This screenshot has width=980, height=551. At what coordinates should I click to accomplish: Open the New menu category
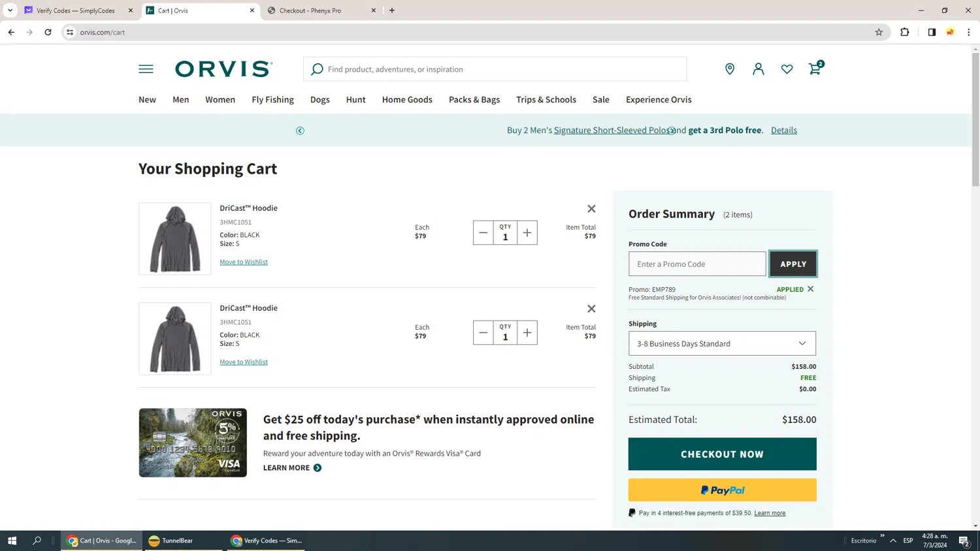[x=147, y=100]
